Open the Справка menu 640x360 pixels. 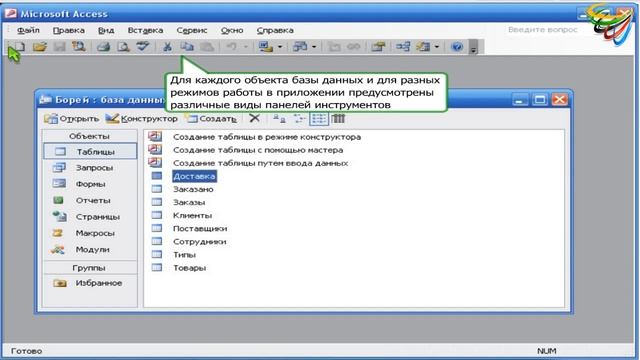275,30
